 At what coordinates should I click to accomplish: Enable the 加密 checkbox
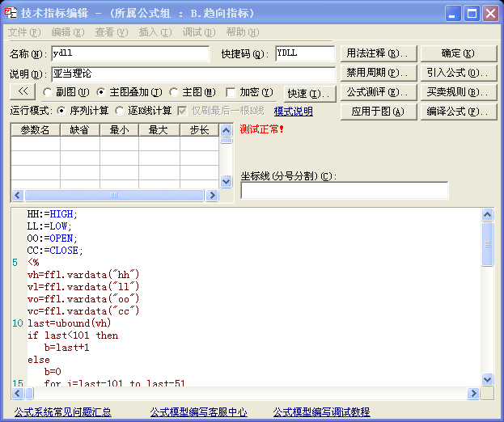tap(231, 92)
